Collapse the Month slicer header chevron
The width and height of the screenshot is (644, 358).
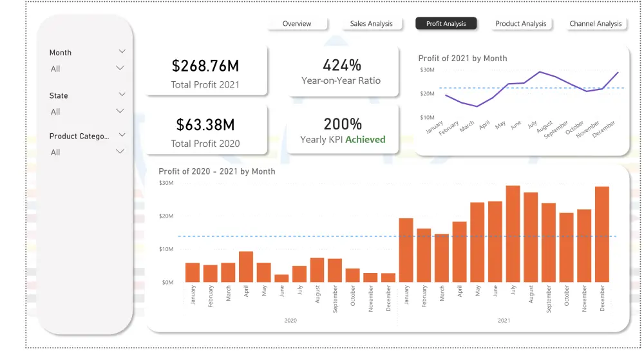[122, 52]
